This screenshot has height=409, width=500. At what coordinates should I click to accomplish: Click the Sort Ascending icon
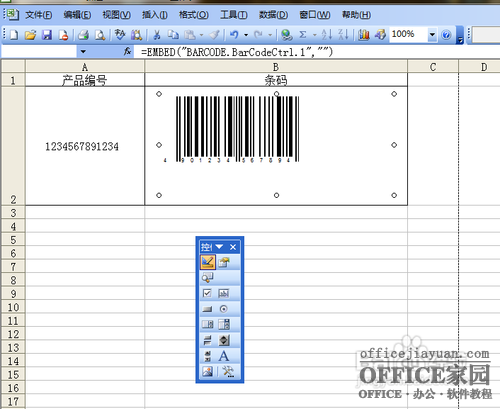click(327, 35)
